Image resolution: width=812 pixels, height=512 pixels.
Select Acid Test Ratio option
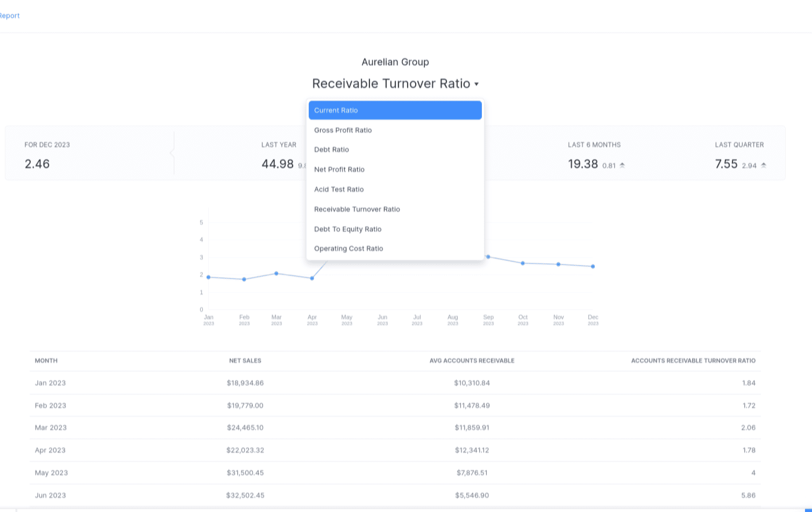click(395, 189)
